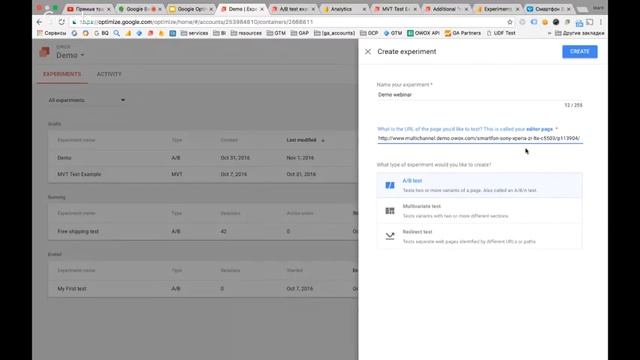Viewport: 640px width, 360px height.
Task: Open the 'DCP' bookmark folder
Action: [369, 33]
